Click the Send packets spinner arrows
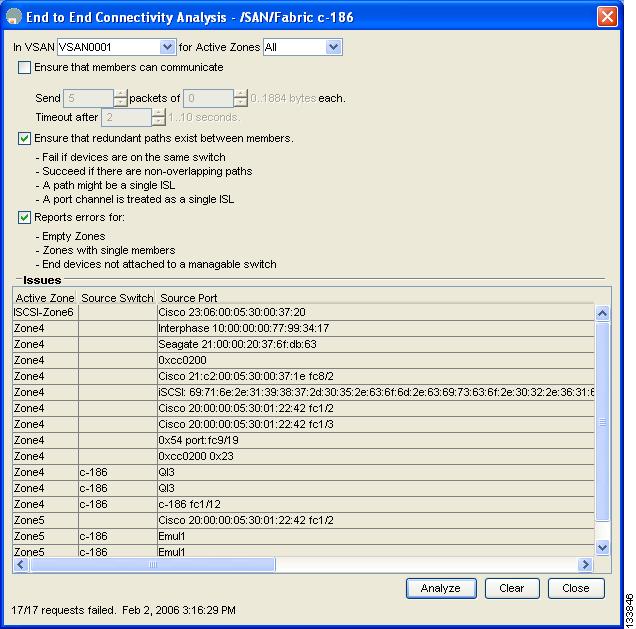Image resolution: width=636 pixels, height=629 pixels. click(120, 98)
